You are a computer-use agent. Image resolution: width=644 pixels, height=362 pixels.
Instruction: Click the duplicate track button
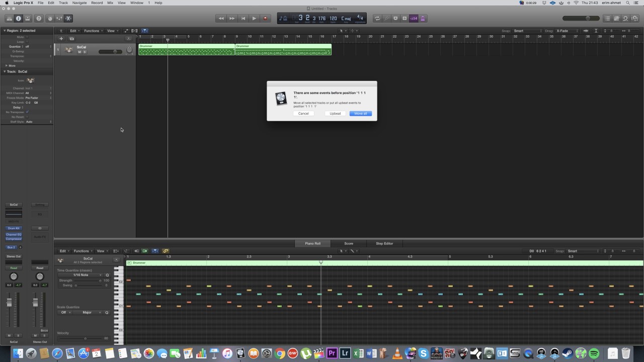(x=71, y=39)
